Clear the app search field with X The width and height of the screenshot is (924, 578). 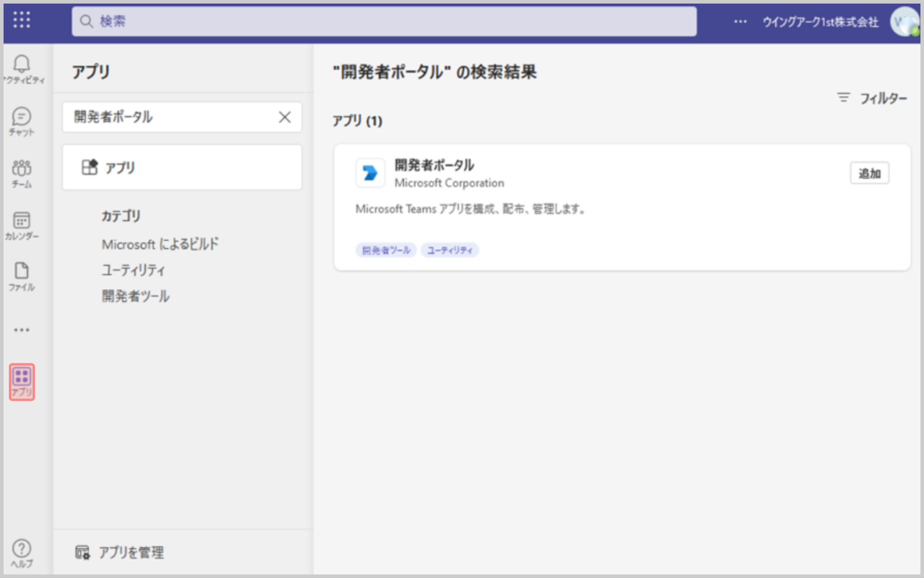[285, 117]
